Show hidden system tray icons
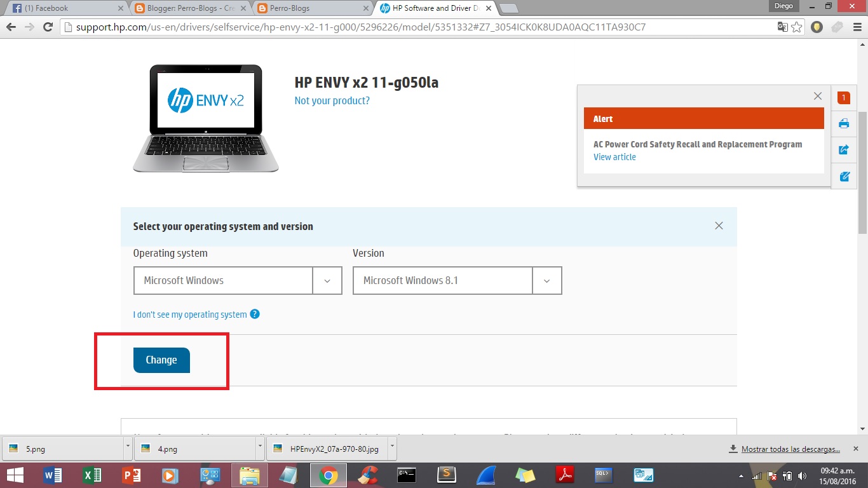Image resolution: width=868 pixels, height=488 pixels. pyautogui.click(x=741, y=476)
